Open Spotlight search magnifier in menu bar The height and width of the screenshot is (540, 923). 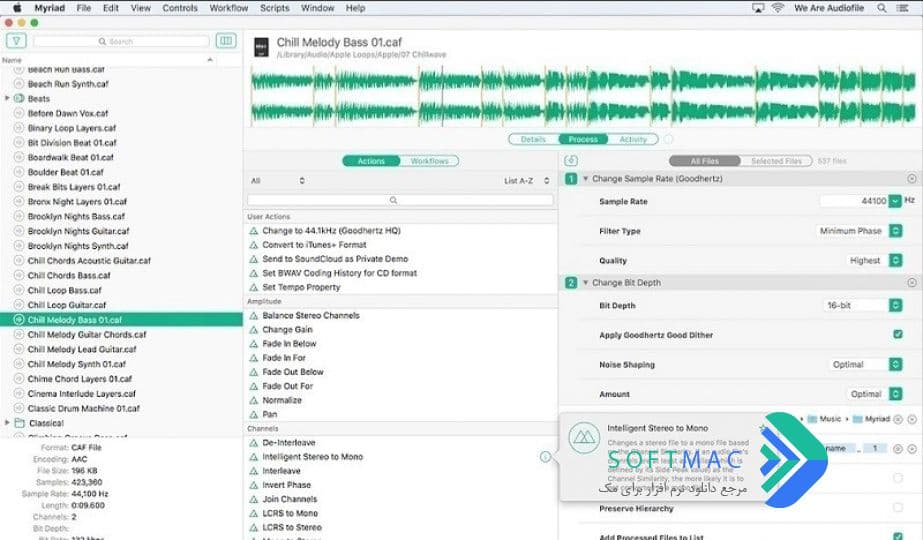click(882, 8)
